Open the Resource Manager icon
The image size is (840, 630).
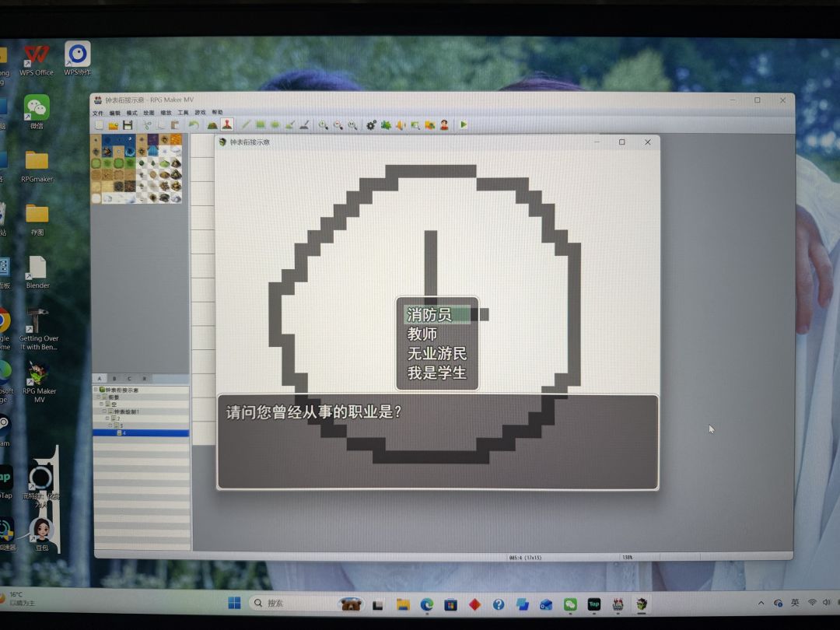[429, 124]
